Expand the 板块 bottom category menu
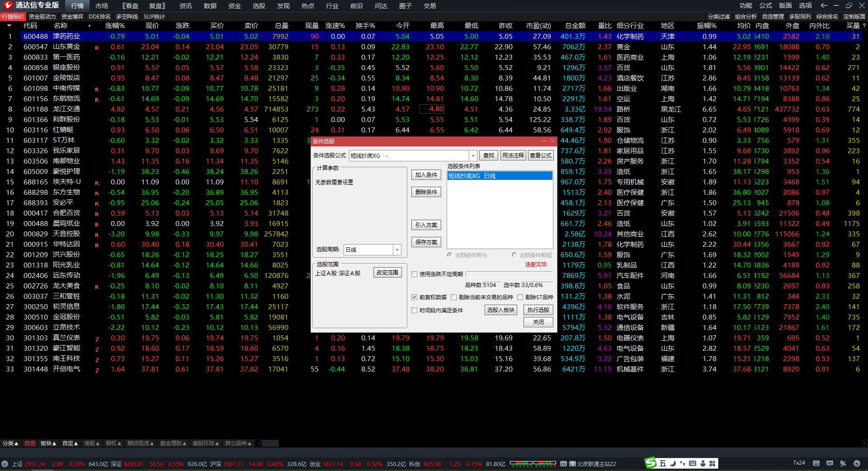Viewport: 868px width, 471px height. tap(48, 443)
